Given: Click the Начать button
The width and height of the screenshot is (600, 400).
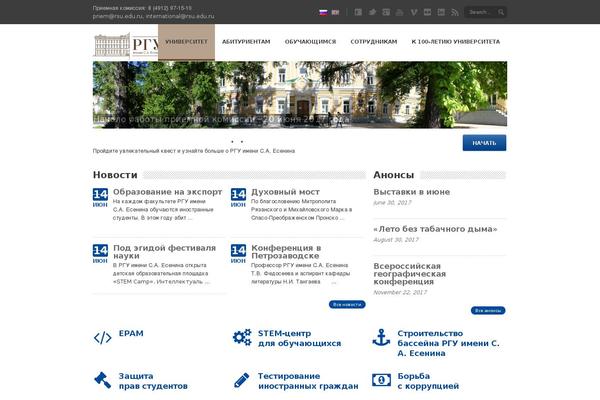Looking at the screenshot, I should [x=484, y=143].
